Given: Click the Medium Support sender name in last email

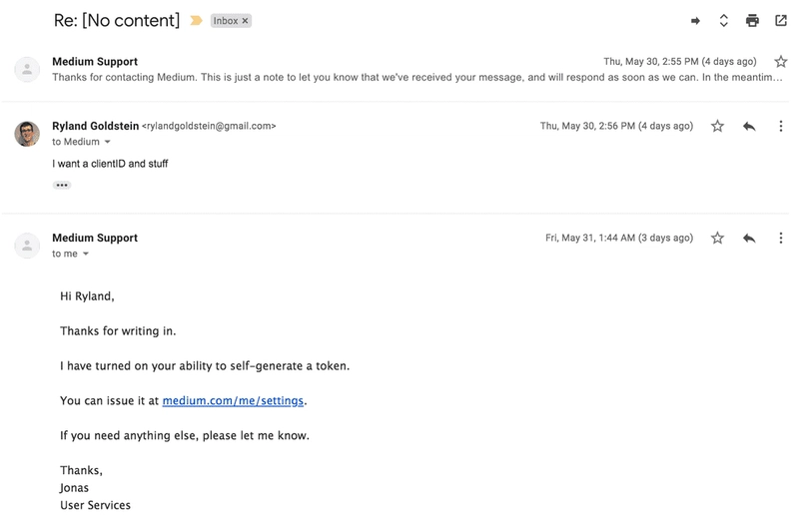Looking at the screenshot, I should pos(95,239).
